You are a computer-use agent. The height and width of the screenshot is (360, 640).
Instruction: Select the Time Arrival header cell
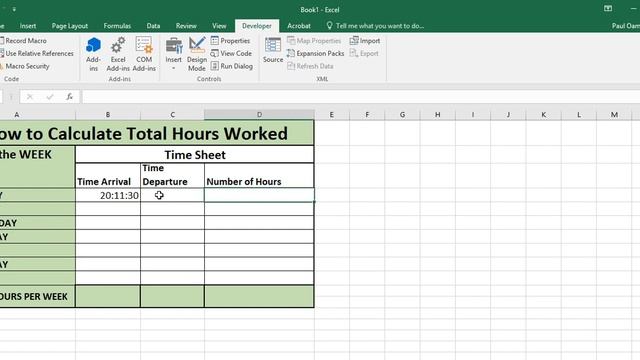[x=108, y=176]
